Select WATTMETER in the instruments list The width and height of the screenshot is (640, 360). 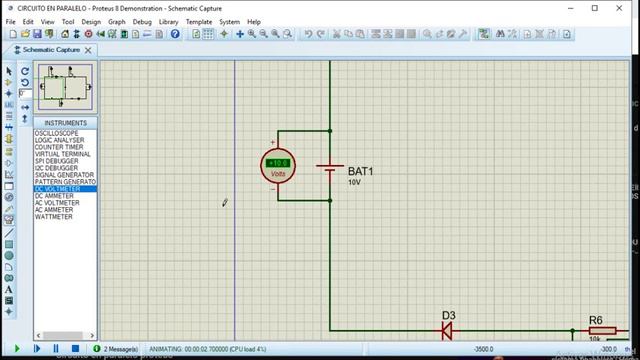tap(53, 217)
